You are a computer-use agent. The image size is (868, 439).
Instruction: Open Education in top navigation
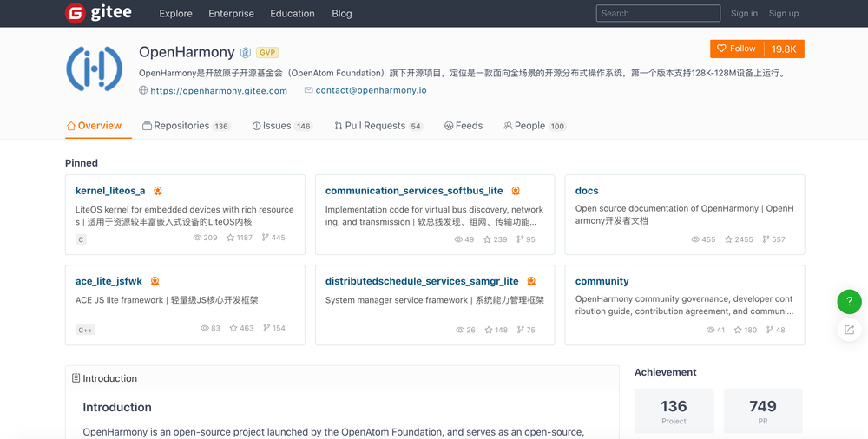pos(293,13)
